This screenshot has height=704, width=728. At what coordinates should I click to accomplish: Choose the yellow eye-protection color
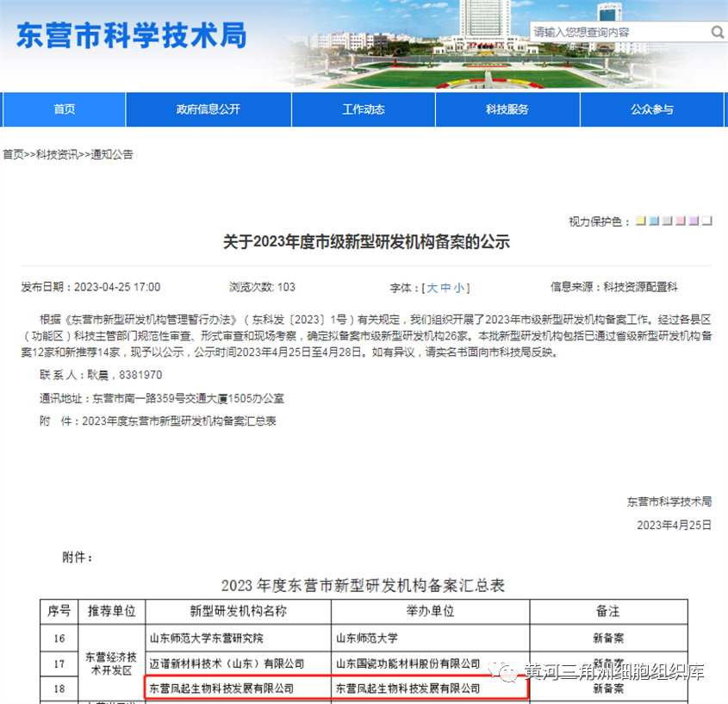[x=641, y=221]
